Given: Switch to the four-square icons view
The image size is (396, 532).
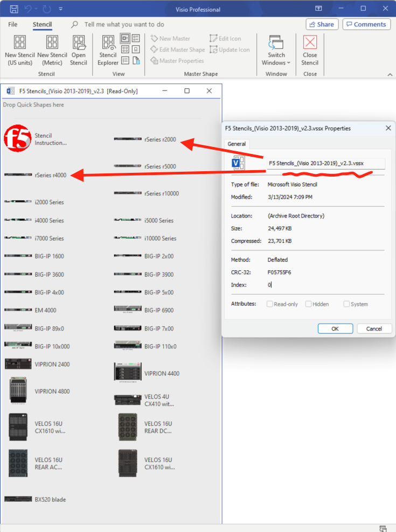Looking at the screenshot, I should [125, 50].
